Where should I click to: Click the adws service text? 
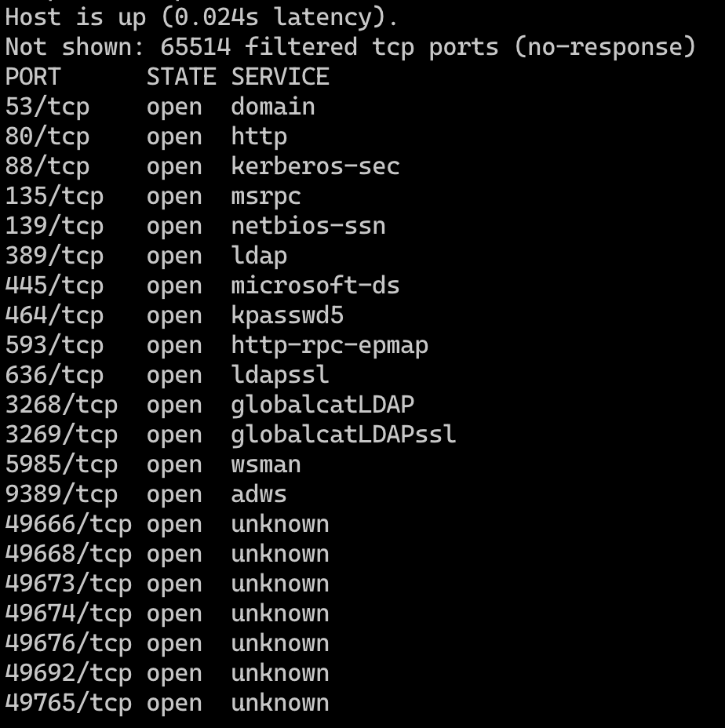click(x=259, y=494)
